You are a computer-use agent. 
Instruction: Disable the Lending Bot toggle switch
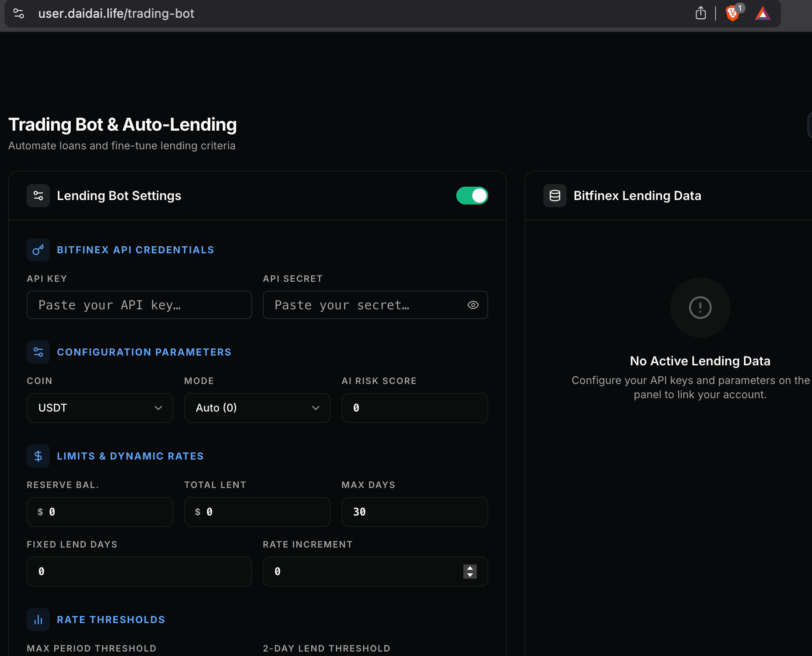coord(472,196)
